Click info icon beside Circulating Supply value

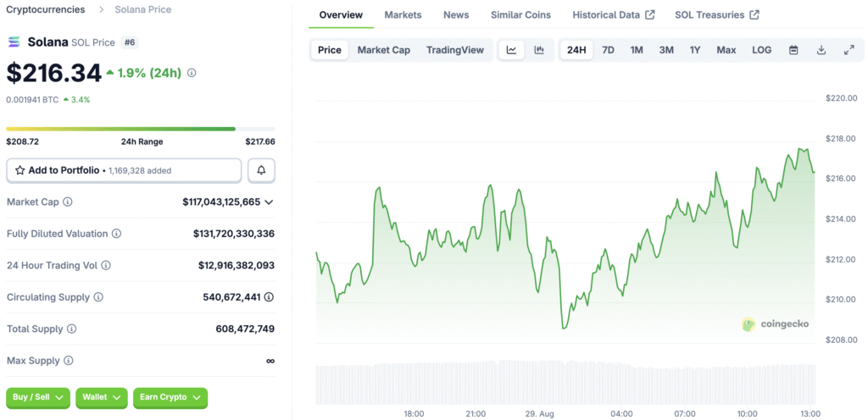pos(269,297)
